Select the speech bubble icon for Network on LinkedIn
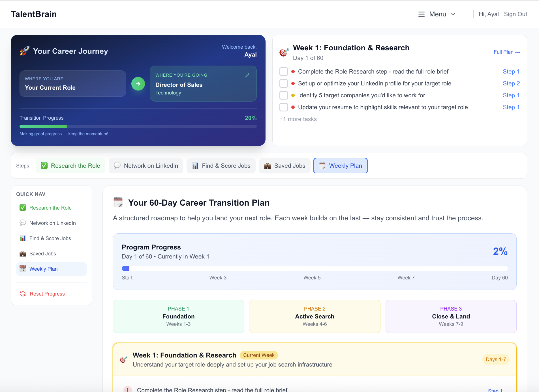The image size is (539, 392). (x=117, y=165)
